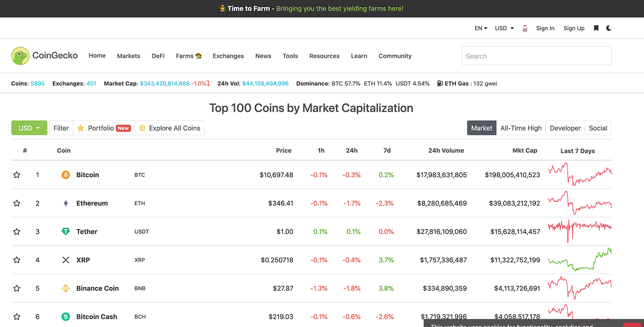Click the ETH Gas pump icon
This screenshot has height=327, width=644.
click(x=440, y=83)
